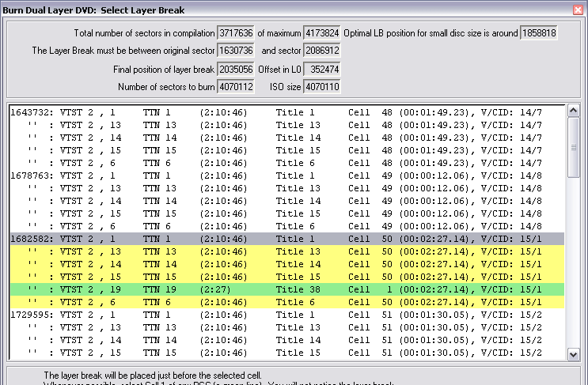
Task: Close the Select Layer Break dialog
Action: (x=577, y=9)
